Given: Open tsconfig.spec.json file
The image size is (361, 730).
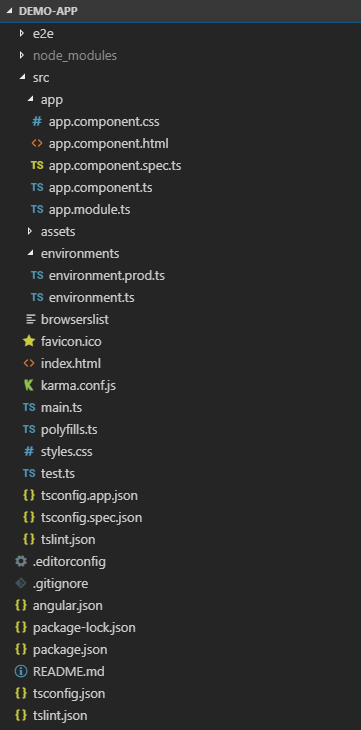Looking at the screenshot, I should (91, 517).
